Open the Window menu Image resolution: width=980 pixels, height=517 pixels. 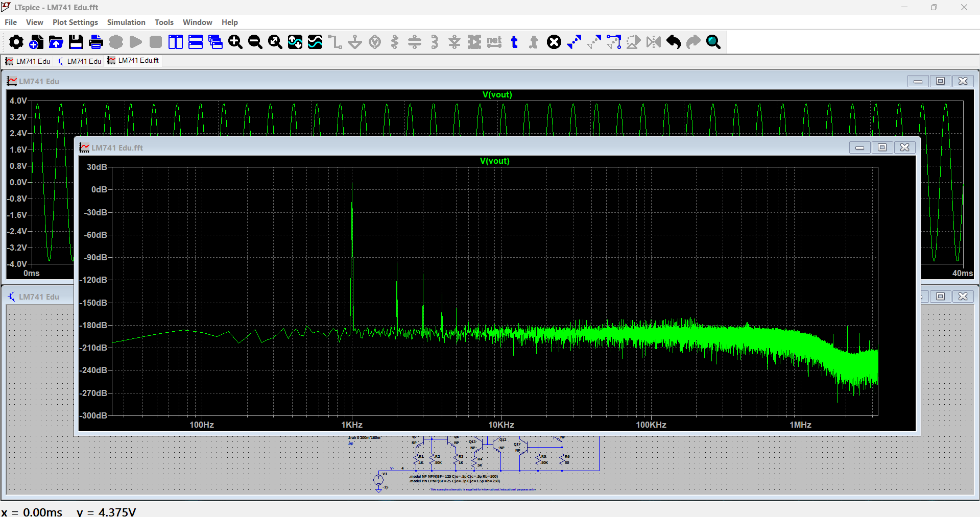tap(198, 22)
